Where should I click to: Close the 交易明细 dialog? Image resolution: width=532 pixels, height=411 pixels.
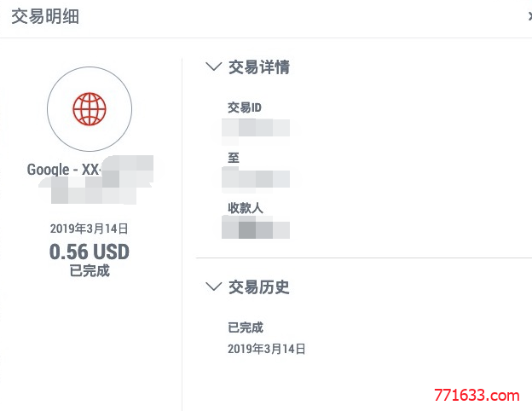pos(529,16)
